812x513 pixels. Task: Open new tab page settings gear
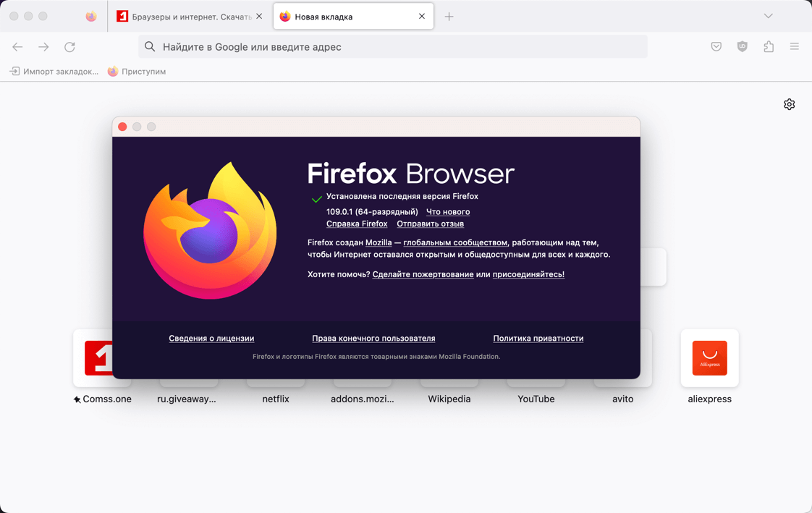click(x=790, y=104)
